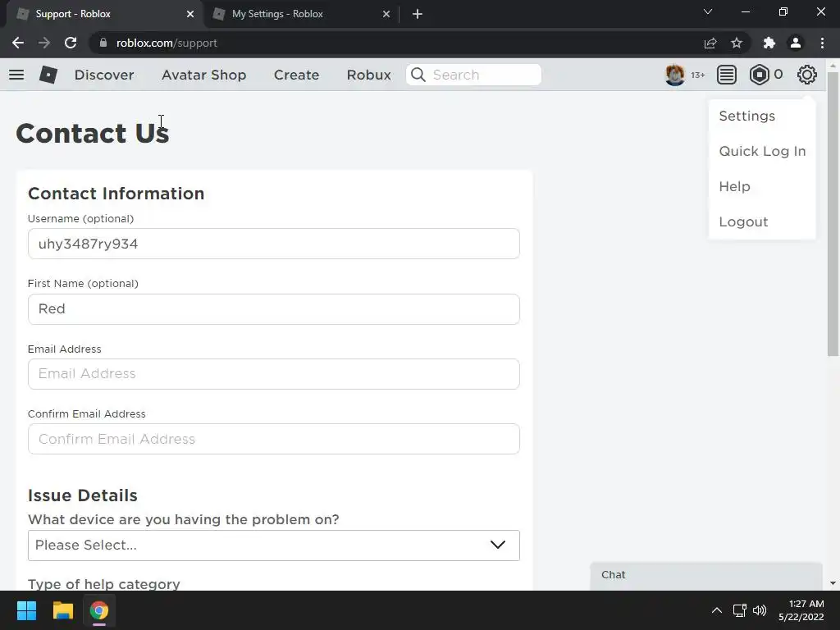Click the scrollbar down arrow
840x630 pixels.
tap(833, 583)
